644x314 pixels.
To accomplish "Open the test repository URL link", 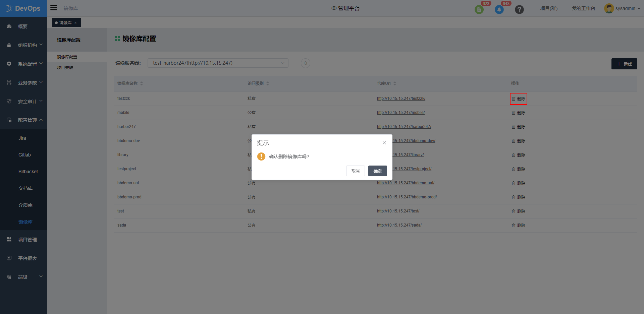I will pos(398,211).
